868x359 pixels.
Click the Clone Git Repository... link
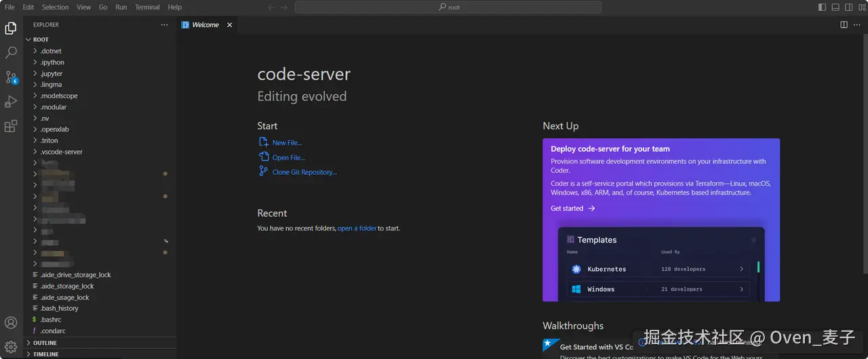tap(304, 172)
